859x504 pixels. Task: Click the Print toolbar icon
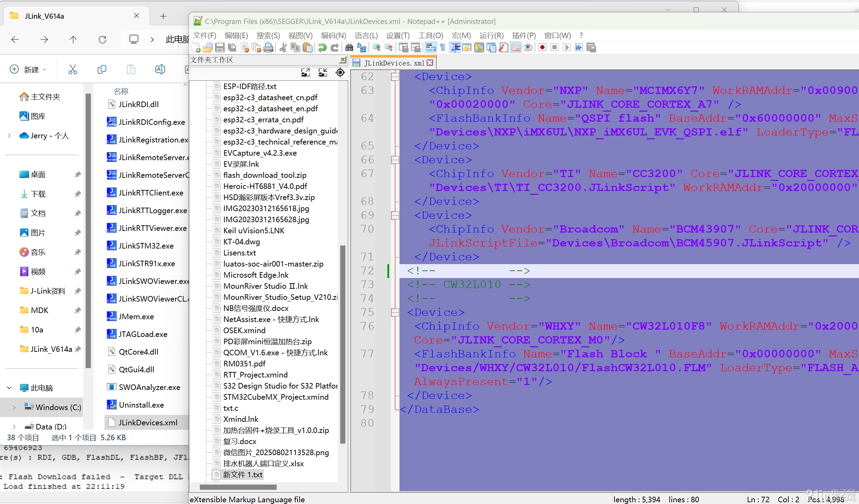coord(268,47)
